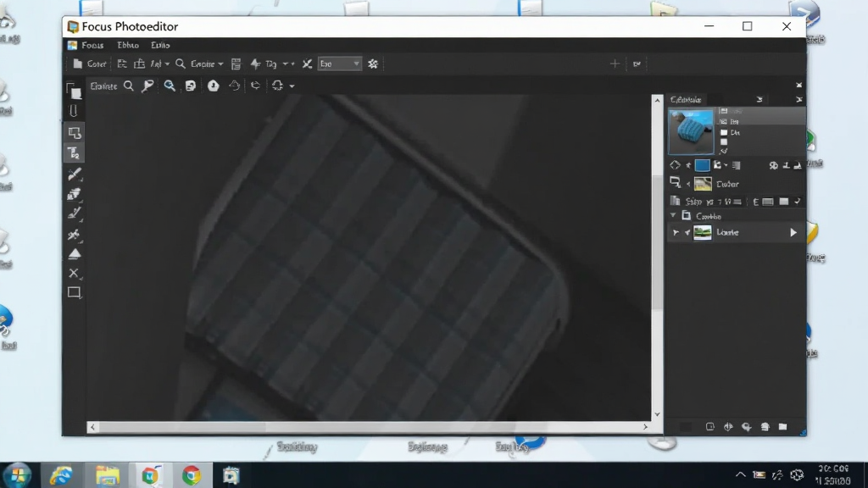
Task: Click the new layer square icon at panel bottom
Action: (710, 427)
